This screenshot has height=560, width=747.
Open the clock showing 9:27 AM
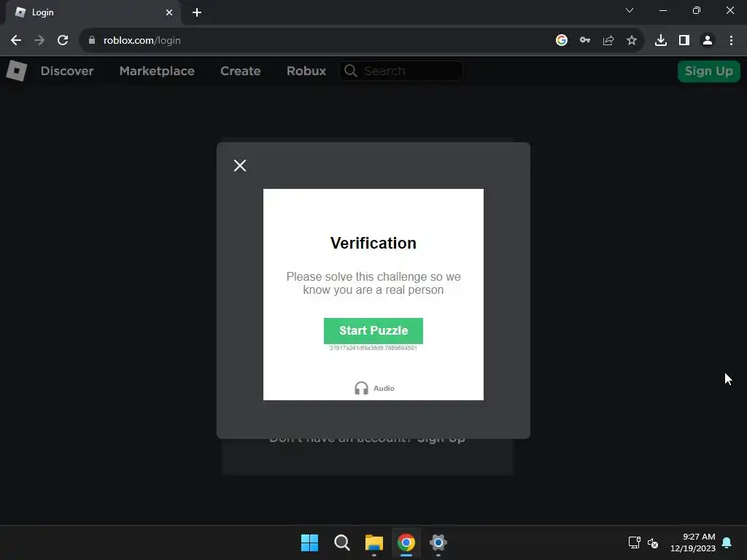pos(693,542)
